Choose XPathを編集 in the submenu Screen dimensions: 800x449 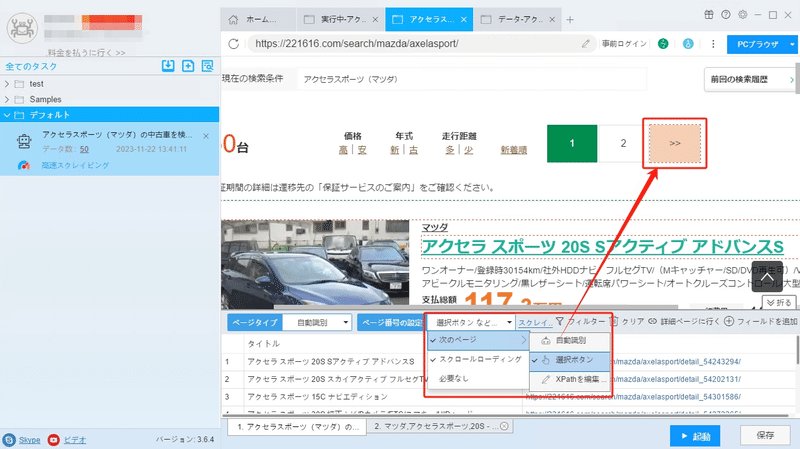click(x=570, y=379)
